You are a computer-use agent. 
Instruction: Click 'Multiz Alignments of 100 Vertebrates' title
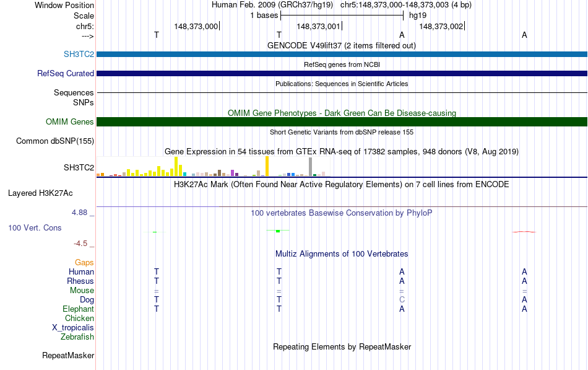click(x=342, y=254)
